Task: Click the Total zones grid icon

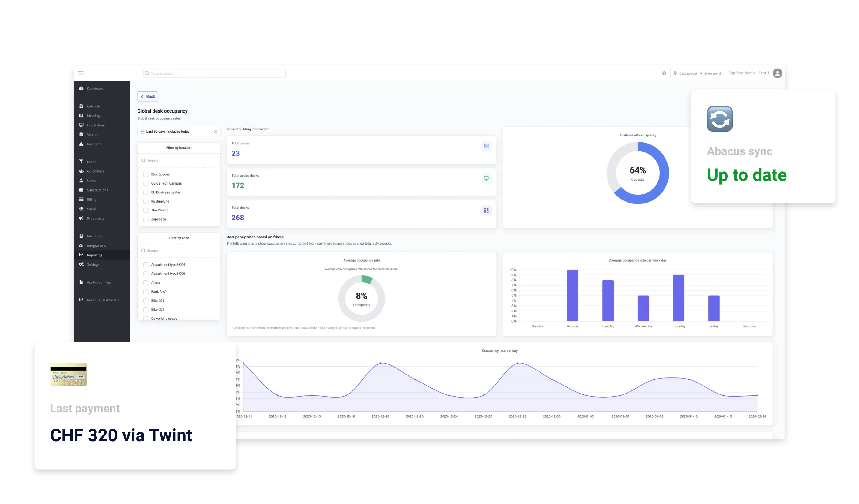Action: (x=486, y=146)
